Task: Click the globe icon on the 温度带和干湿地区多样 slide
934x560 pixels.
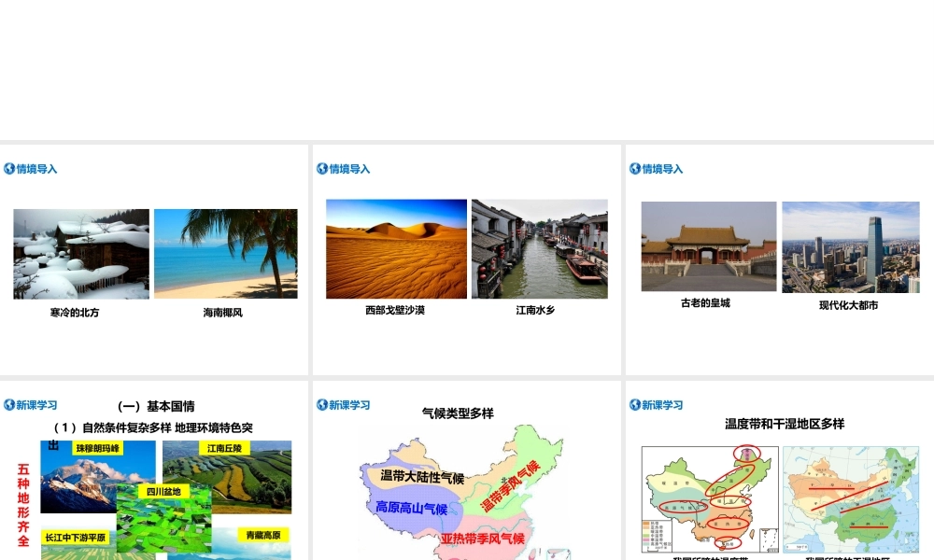Action: point(635,405)
